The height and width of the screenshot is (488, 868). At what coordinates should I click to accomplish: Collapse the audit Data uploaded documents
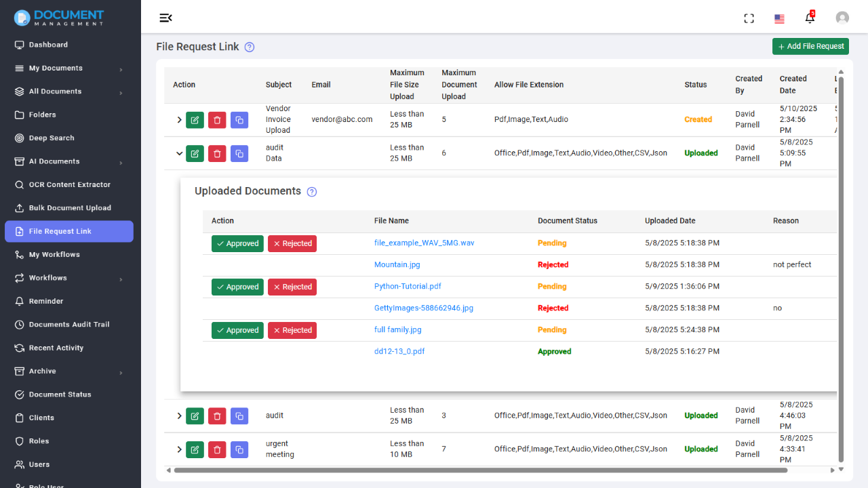point(179,153)
